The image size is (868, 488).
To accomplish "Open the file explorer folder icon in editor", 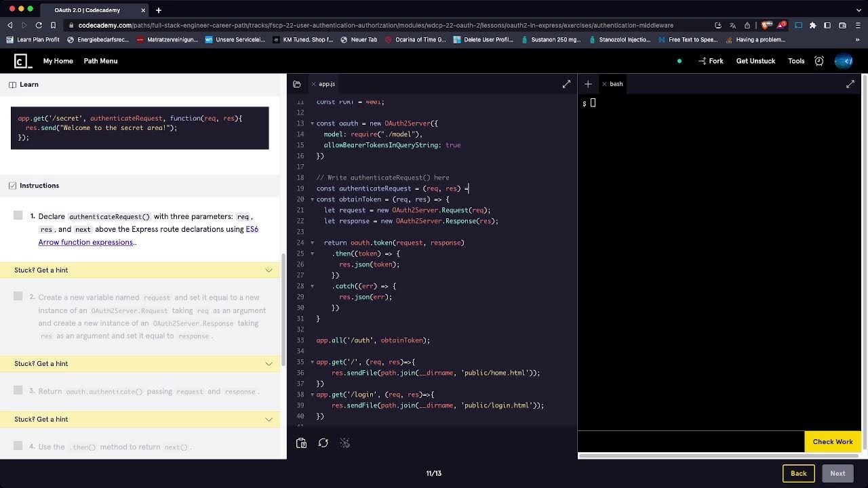I will pos(296,84).
